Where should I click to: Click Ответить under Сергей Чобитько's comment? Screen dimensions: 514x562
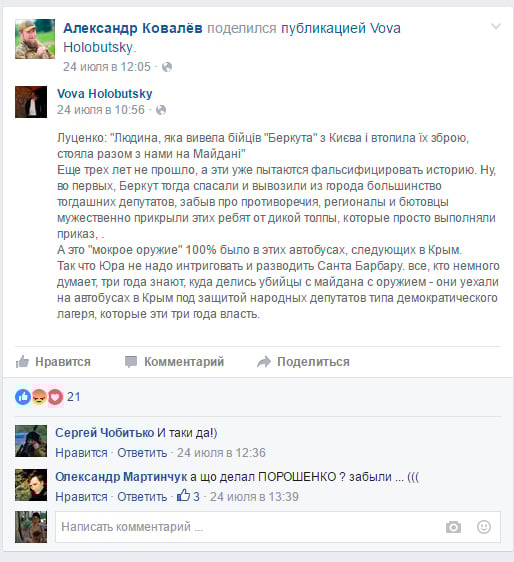click(x=142, y=453)
